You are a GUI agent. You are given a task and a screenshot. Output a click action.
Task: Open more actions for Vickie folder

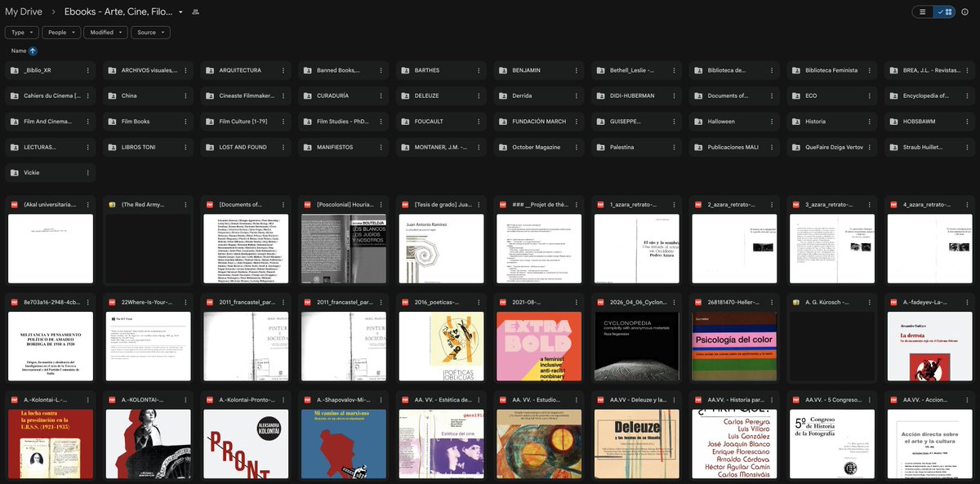[x=89, y=173]
